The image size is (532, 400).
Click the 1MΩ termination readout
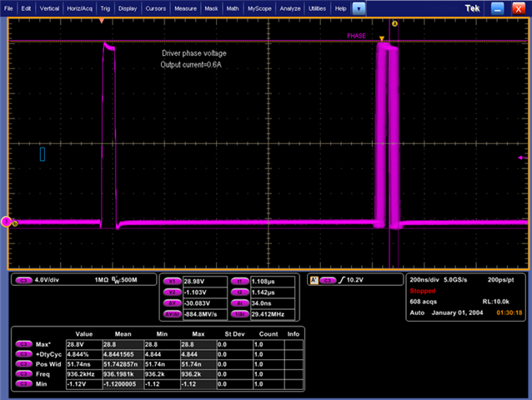click(102, 280)
